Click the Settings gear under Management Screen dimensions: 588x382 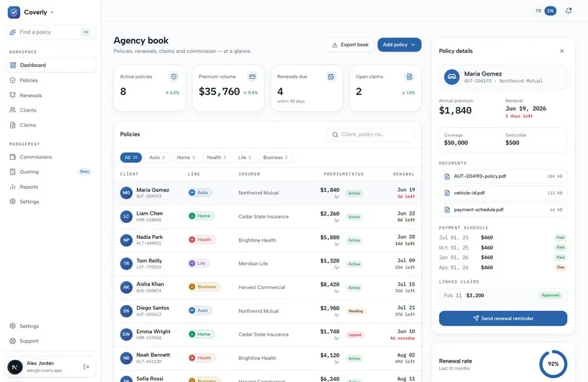13,201
